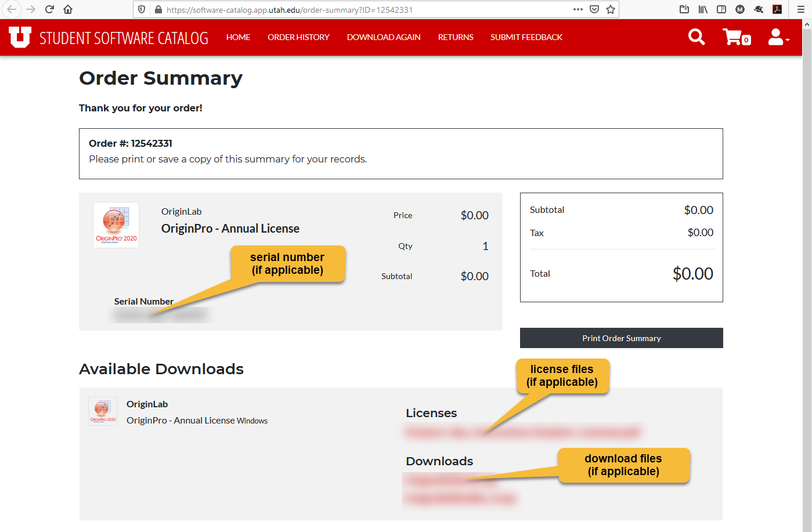Reload the order summary page

click(49, 9)
